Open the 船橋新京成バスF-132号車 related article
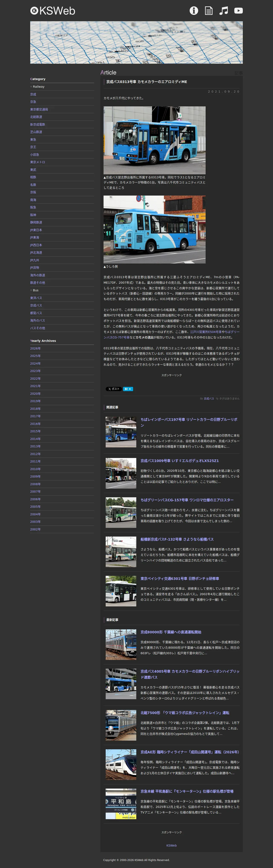Viewport: 273px width, 868px height. [x=177, y=539]
